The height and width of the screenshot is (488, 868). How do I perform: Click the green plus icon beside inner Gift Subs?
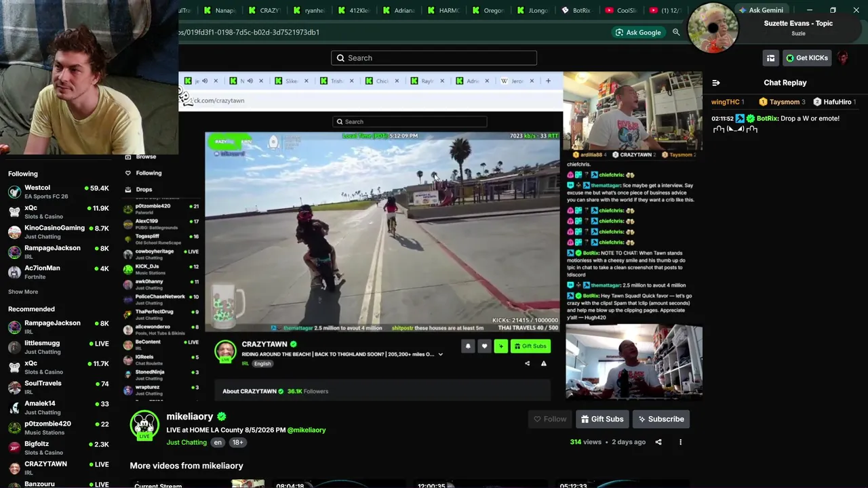(x=501, y=346)
